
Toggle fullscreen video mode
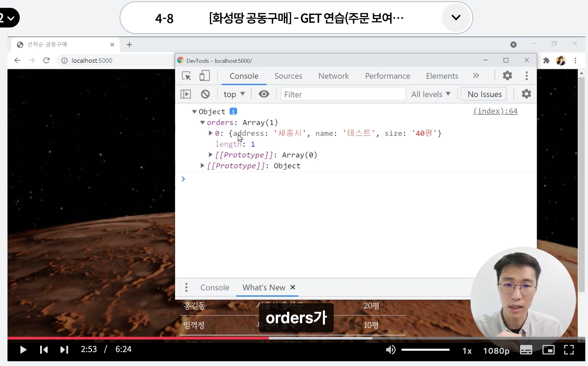pos(569,350)
